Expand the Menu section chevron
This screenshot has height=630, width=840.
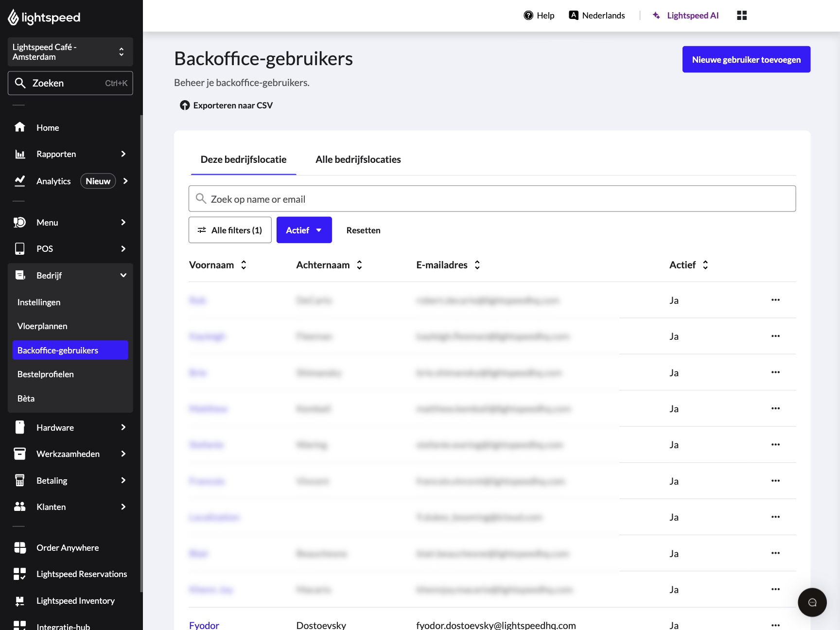pos(123,223)
